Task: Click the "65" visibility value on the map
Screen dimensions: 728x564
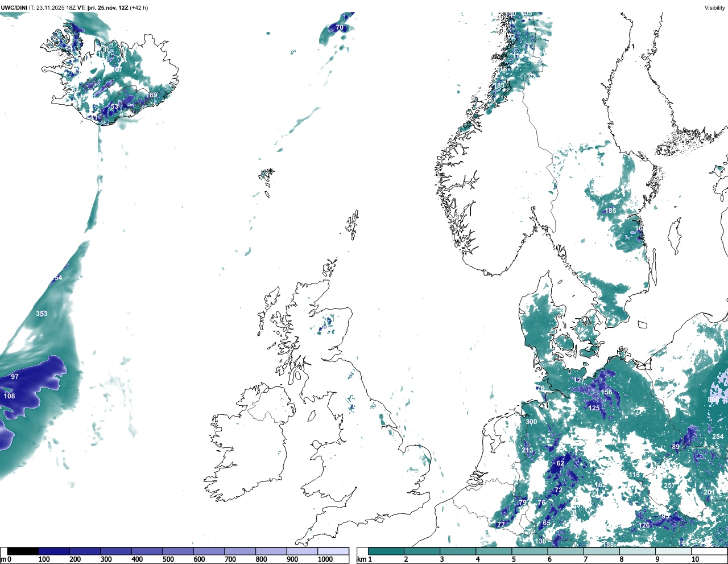Action: click(547, 523)
